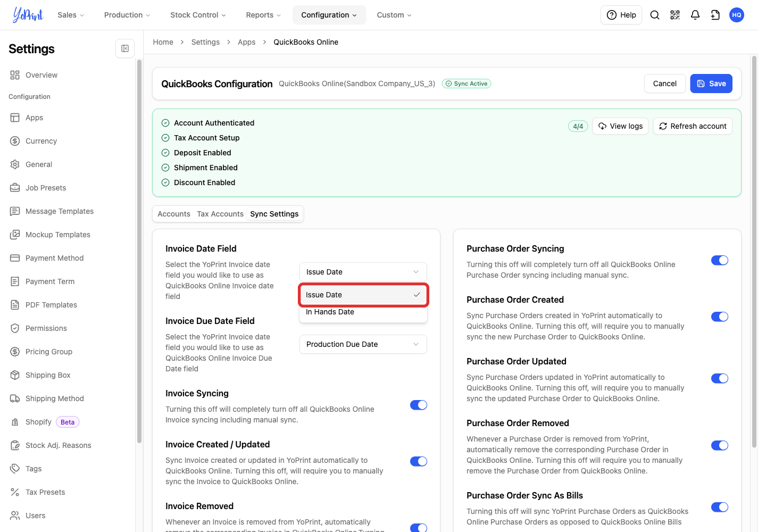The image size is (766, 532).
Task: Click the Mockup Templates sidebar icon
Action: [15, 235]
